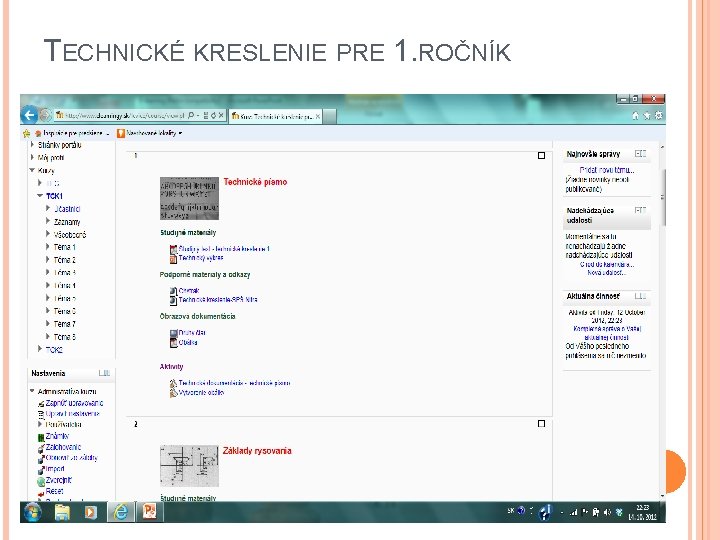Select Téma 8 in navigation tree
The width and height of the screenshot is (720, 540).
[x=65, y=337]
